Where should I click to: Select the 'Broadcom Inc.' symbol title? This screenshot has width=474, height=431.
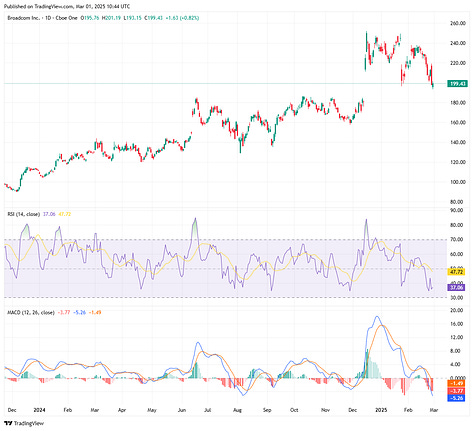[23, 18]
